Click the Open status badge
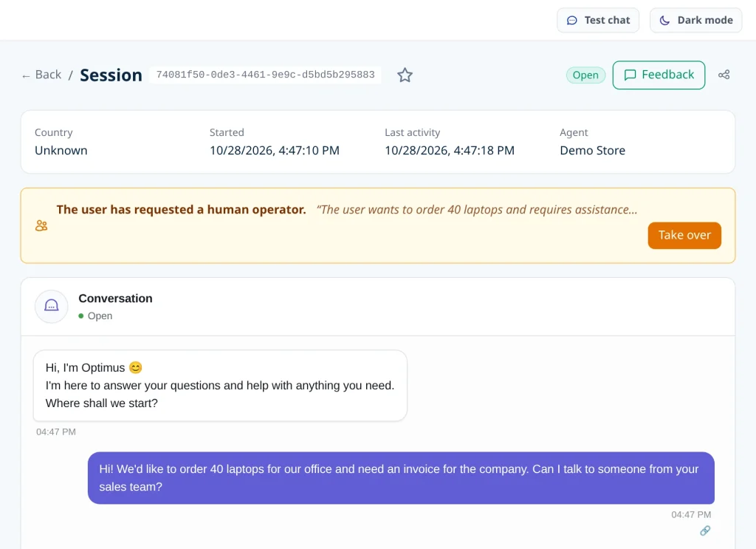756x549 pixels. pos(585,75)
